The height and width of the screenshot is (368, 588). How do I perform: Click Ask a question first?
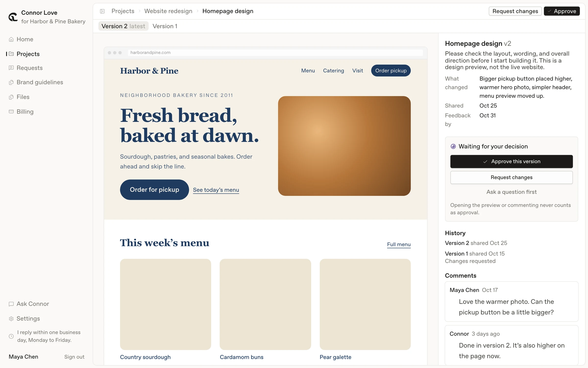click(x=512, y=192)
